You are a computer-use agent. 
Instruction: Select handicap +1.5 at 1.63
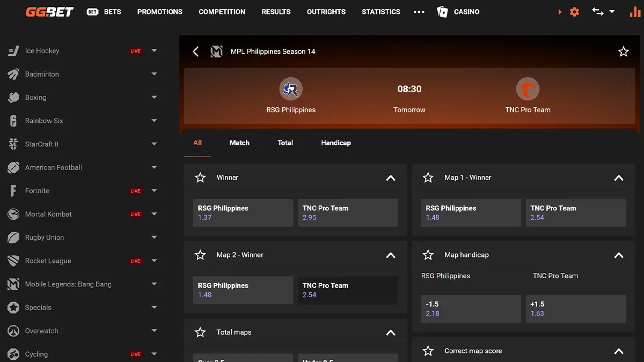(576, 309)
